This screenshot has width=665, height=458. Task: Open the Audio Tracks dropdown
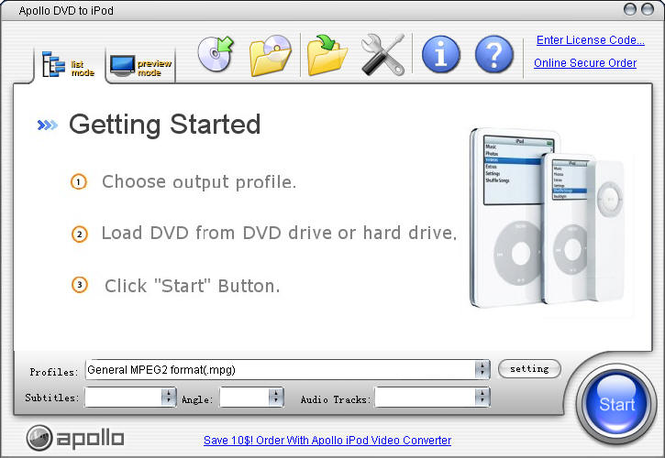[x=482, y=397]
